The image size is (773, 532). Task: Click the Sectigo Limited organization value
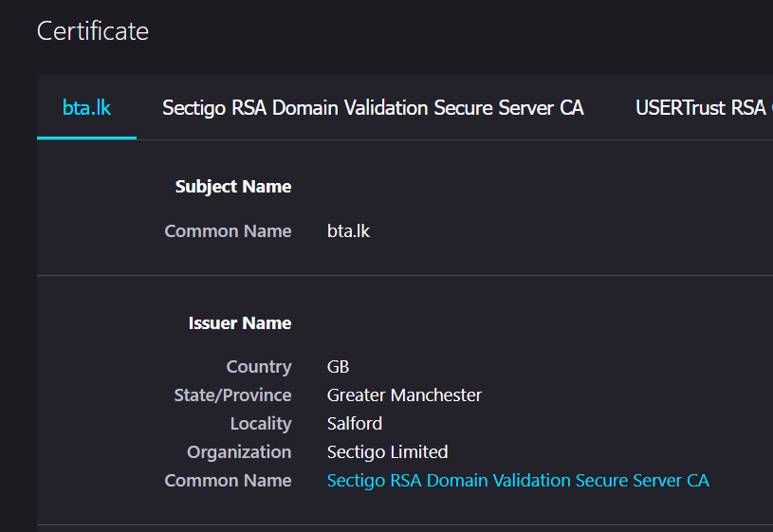pos(388,451)
